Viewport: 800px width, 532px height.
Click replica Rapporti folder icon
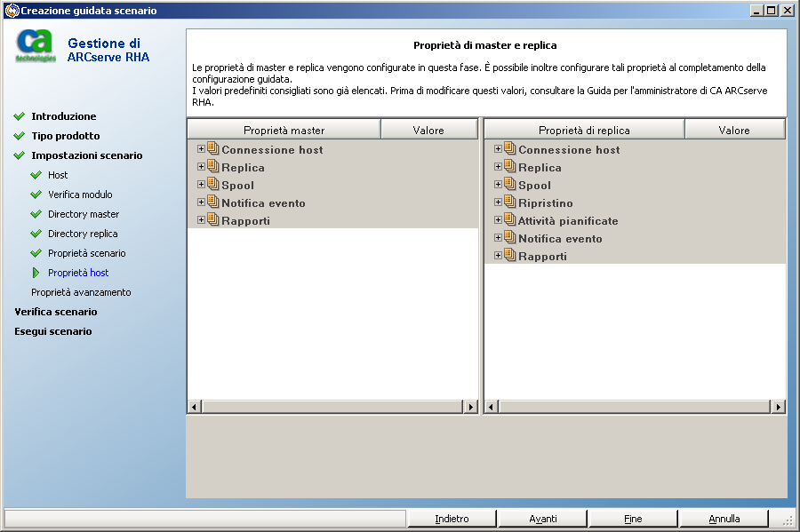click(x=509, y=255)
